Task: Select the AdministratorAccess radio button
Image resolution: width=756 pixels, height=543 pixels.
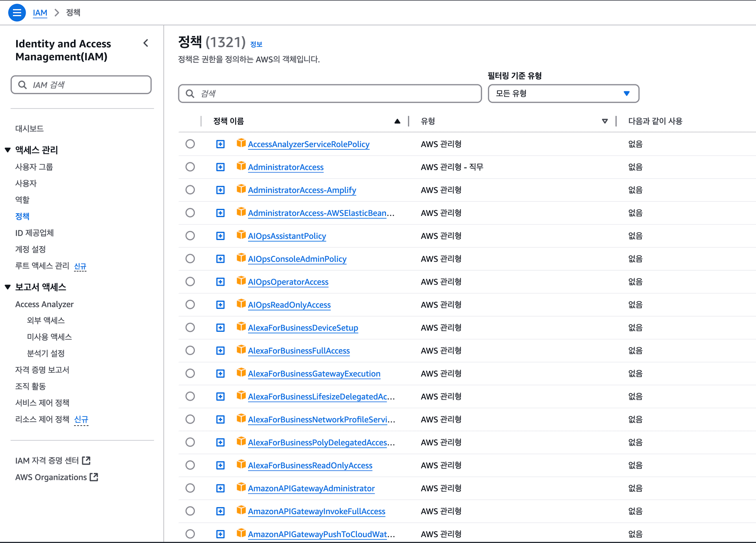Action: click(x=190, y=167)
